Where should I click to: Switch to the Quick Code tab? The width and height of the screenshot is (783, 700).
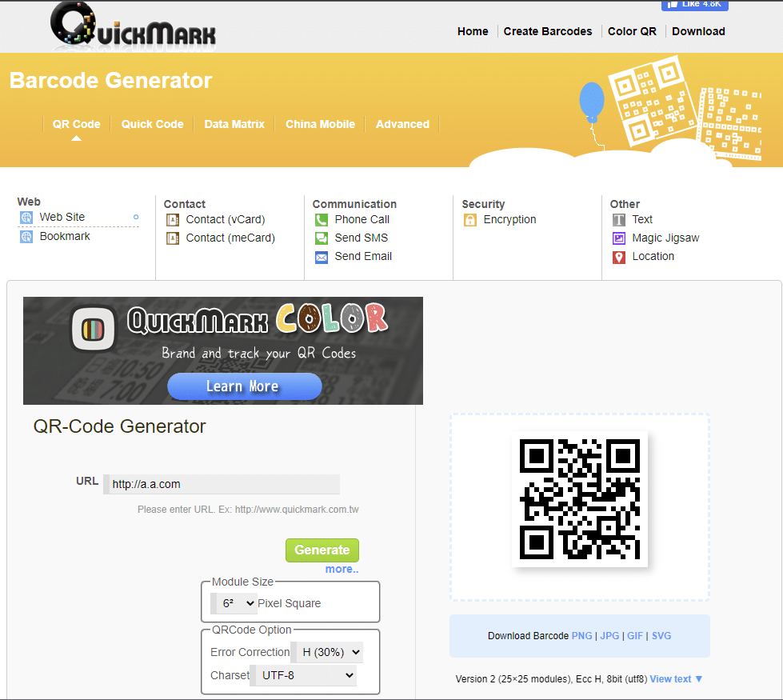pos(152,125)
